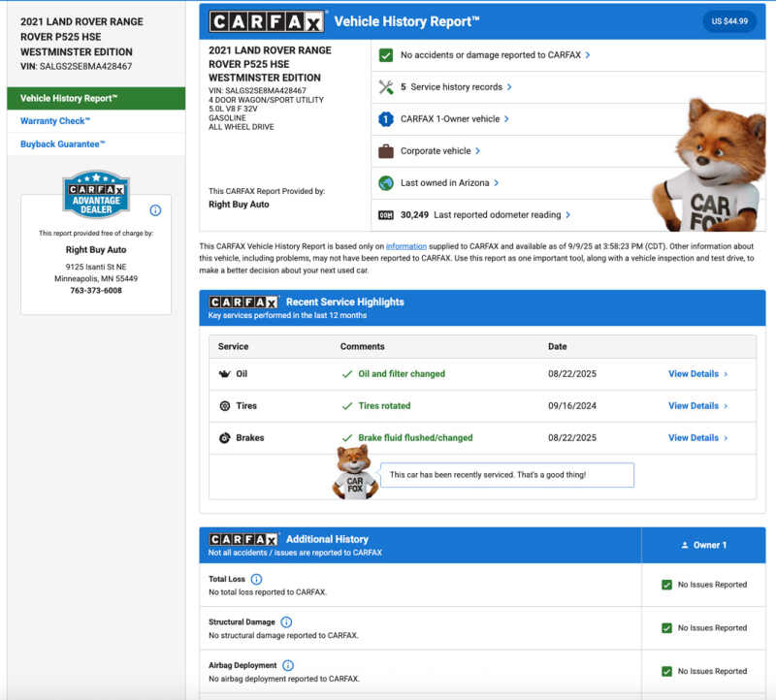
Task: Click the wrench service history icon
Action: 386,87
